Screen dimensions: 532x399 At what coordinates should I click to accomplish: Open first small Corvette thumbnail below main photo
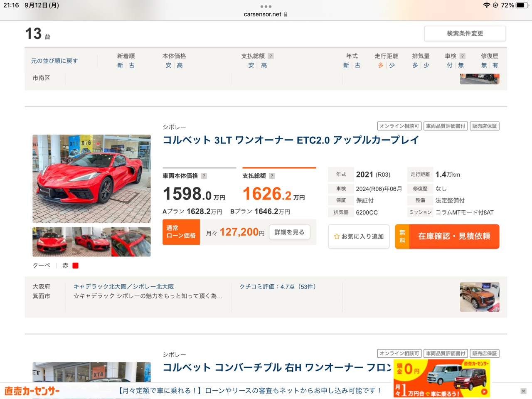click(52, 241)
